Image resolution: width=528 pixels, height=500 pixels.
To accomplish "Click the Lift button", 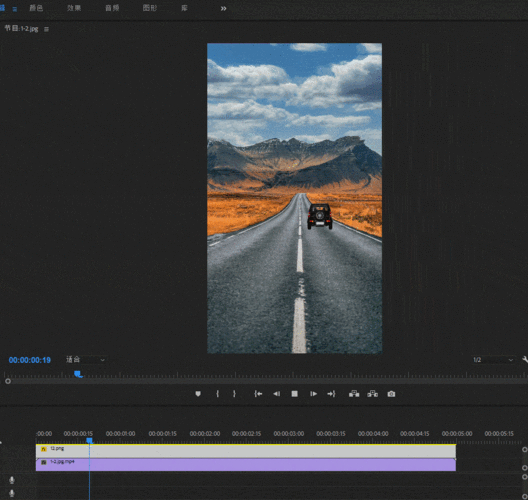I will point(354,394).
